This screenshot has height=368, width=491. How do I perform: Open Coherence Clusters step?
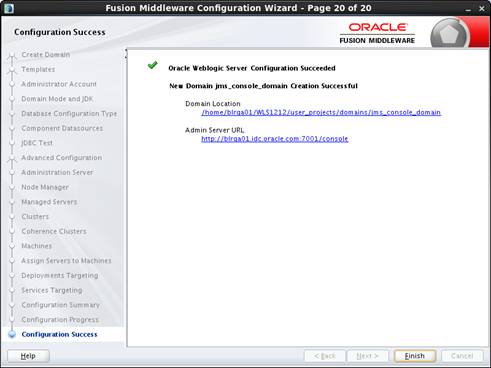(54, 231)
